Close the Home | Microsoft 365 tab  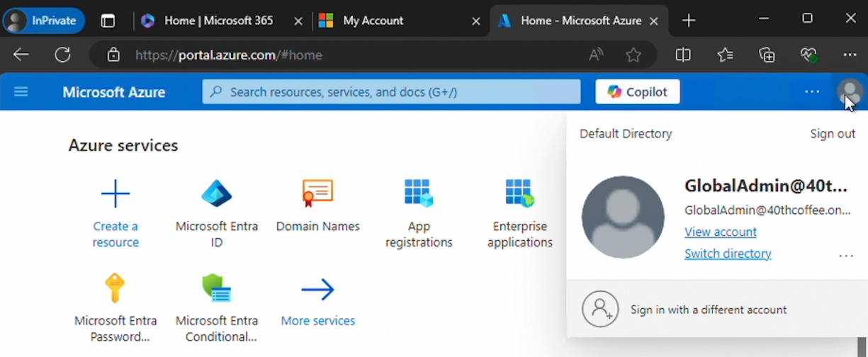point(298,21)
